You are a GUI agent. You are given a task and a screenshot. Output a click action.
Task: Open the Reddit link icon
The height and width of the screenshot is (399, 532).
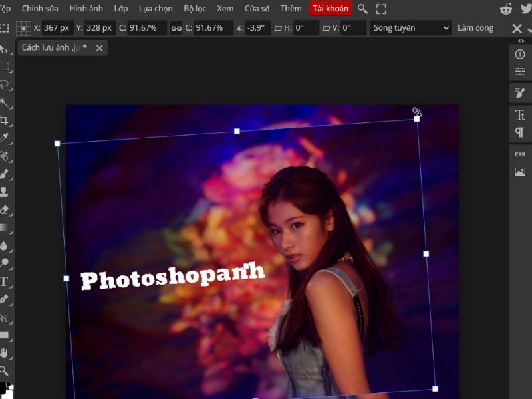tap(506, 9)
